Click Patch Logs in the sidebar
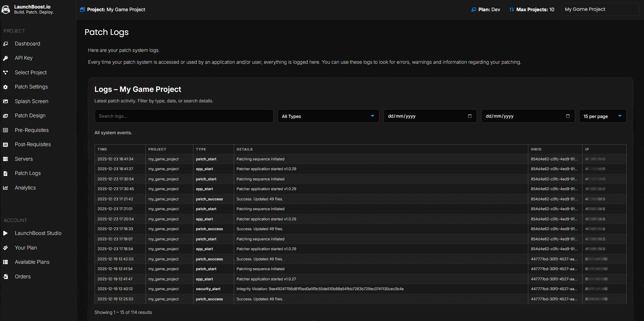Image resolution: width=644 pixels, height=321 pixels. 28,173
